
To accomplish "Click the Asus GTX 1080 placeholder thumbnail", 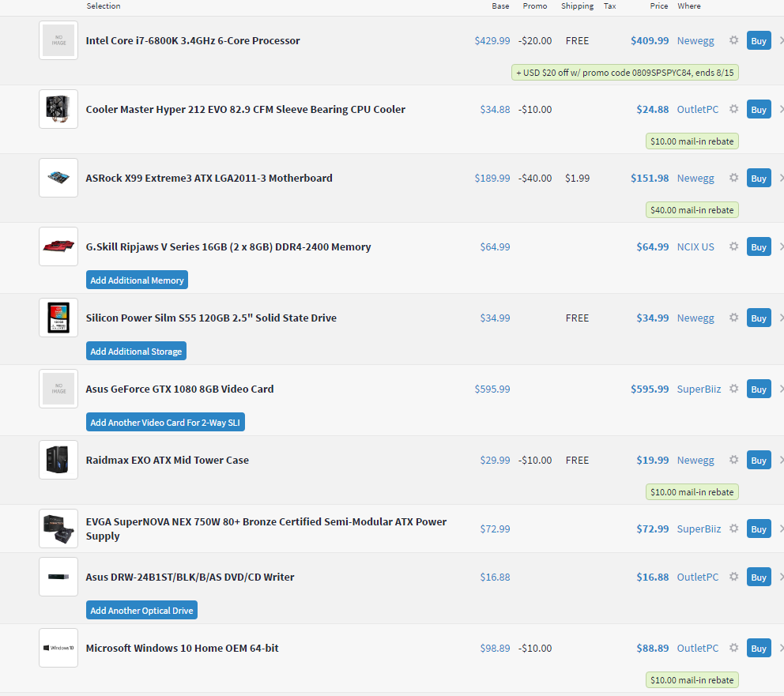I will click(x=58, y=389).
